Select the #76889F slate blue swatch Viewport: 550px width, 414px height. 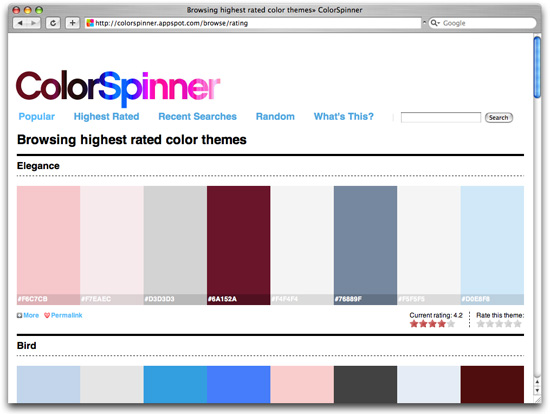click(365, 245)
